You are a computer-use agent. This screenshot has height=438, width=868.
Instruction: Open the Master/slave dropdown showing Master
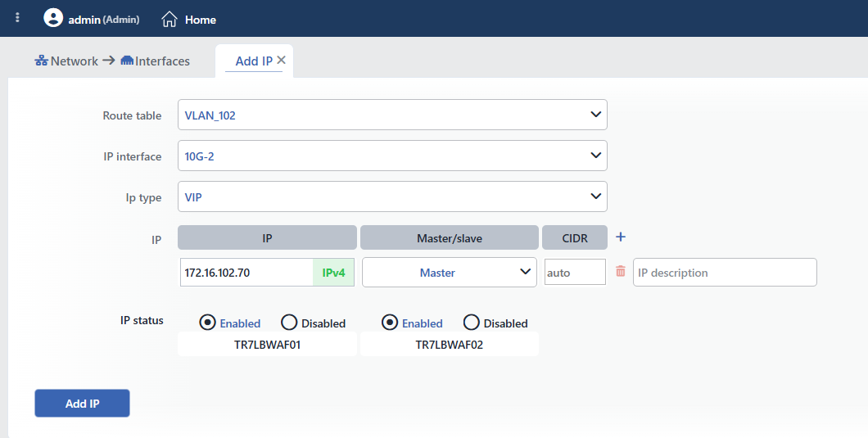(x=450, y=273)
